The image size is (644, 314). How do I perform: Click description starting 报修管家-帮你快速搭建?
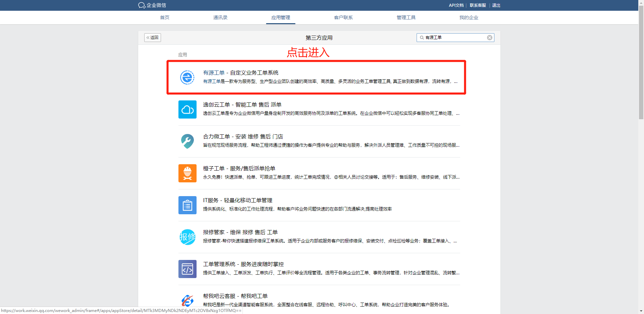(330, 241)
